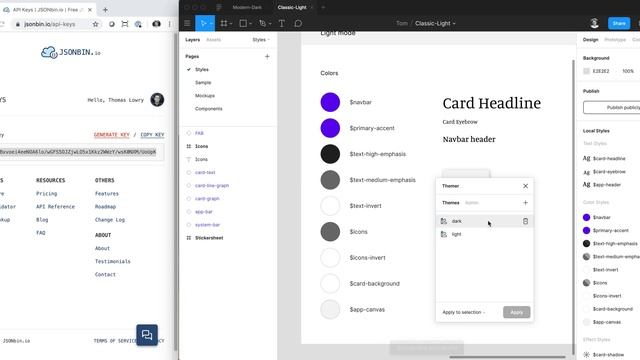Select the Sample page

tap(203, 82)
